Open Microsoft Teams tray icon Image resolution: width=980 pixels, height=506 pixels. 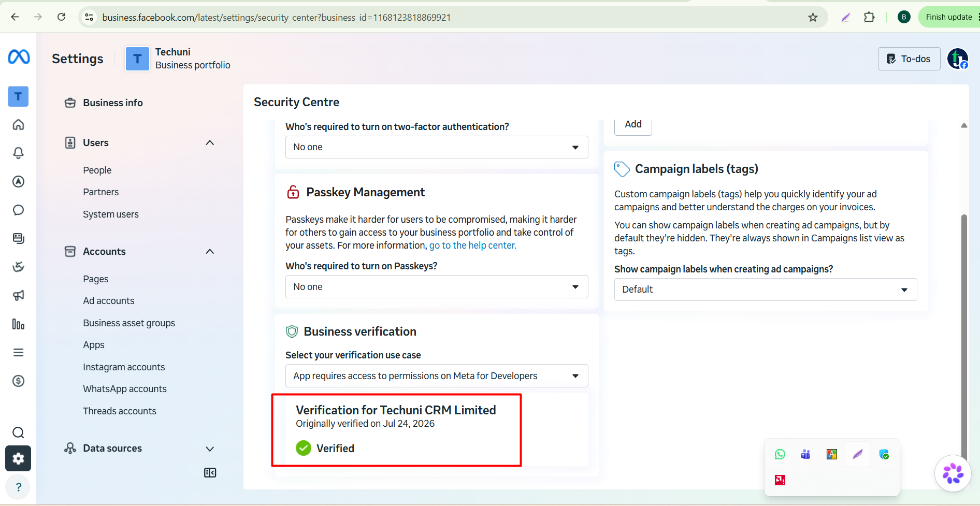click(x=805, y=454)
